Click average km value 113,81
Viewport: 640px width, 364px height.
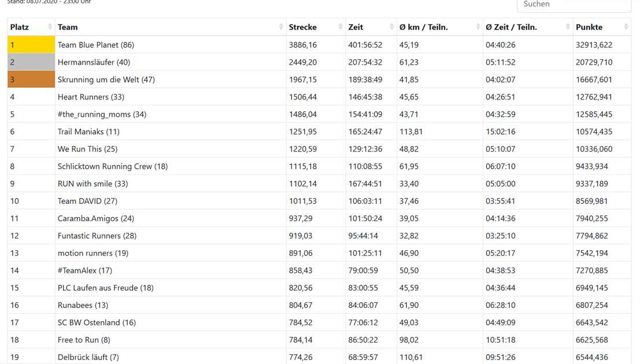click(x=410, y=131)
